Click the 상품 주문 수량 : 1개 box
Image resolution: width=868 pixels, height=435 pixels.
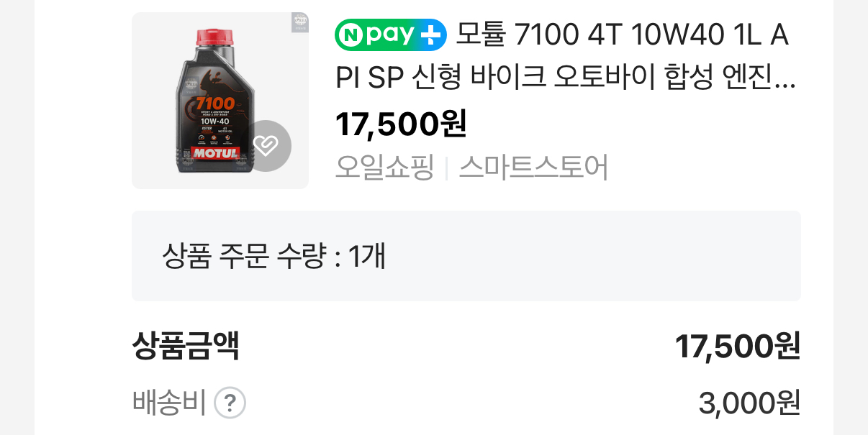(466, 256)
